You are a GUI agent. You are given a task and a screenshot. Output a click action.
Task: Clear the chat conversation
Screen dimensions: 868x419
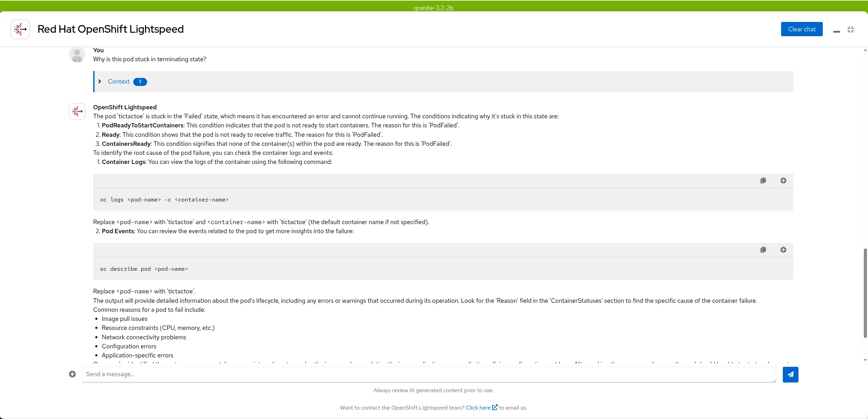click(x=802, y=29)
